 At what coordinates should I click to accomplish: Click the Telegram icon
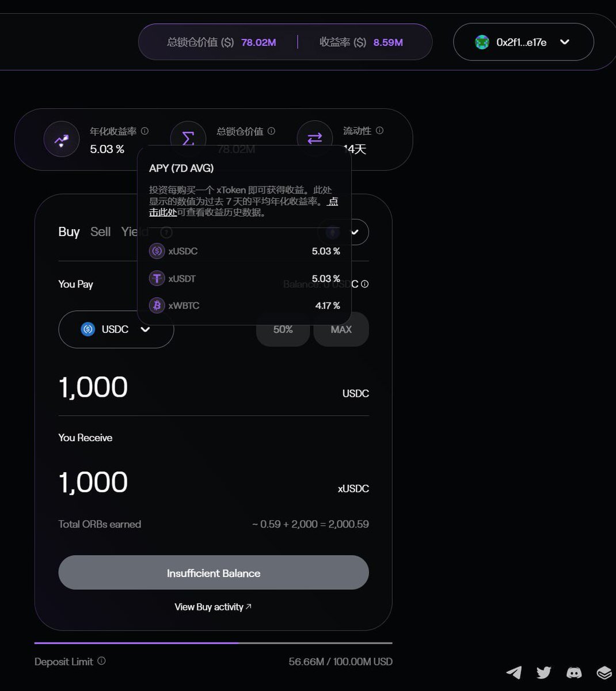coord(514,672)
